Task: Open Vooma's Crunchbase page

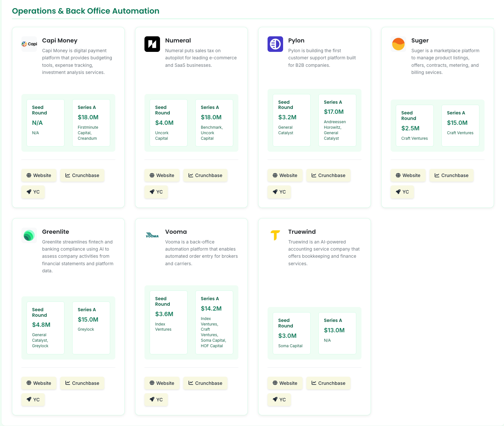Action: click(x=205, y=383)
